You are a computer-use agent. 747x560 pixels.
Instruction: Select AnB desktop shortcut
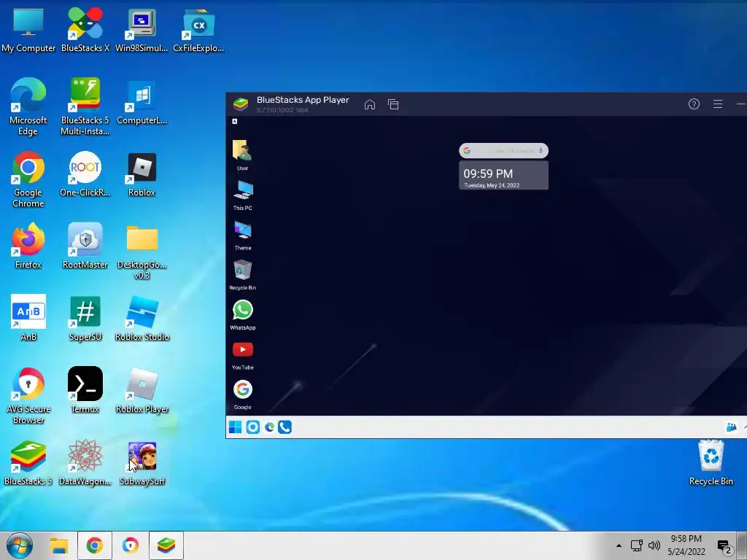point(28,318)
